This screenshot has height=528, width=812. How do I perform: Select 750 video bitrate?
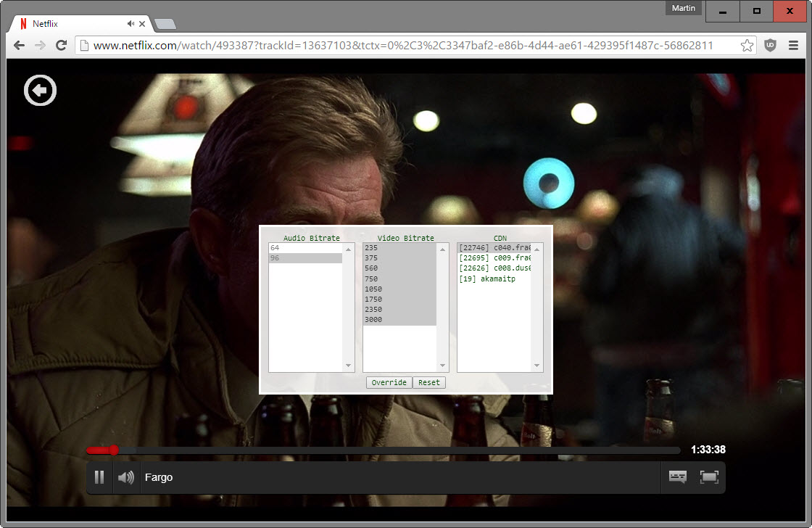coord(399,279)
